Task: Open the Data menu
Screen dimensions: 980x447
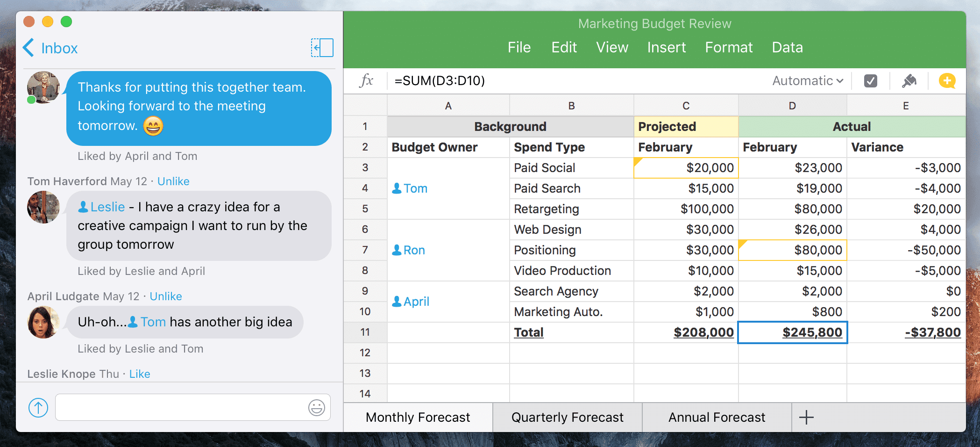Action: [787, 47]
